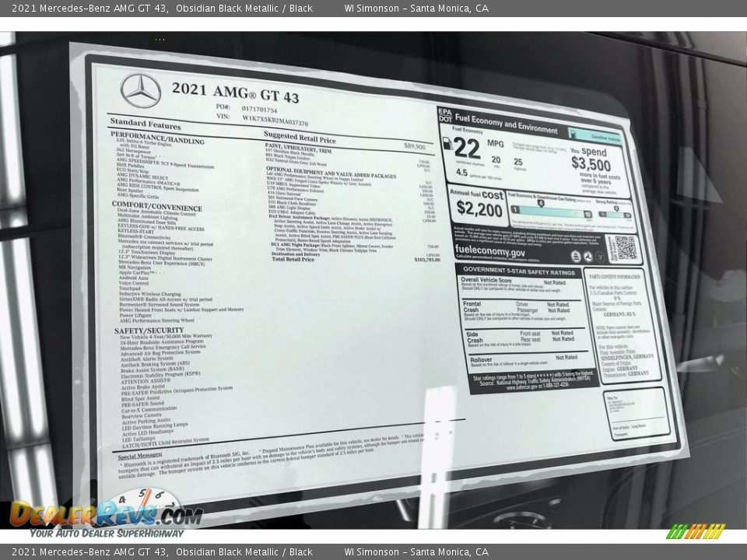Click the 'Special Messages' heading
Viewport: 747px width, 560px height.
140,456
